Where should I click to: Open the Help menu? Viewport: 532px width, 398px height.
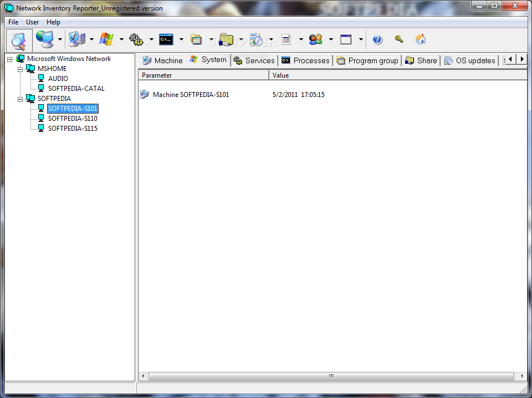(53, 22)
